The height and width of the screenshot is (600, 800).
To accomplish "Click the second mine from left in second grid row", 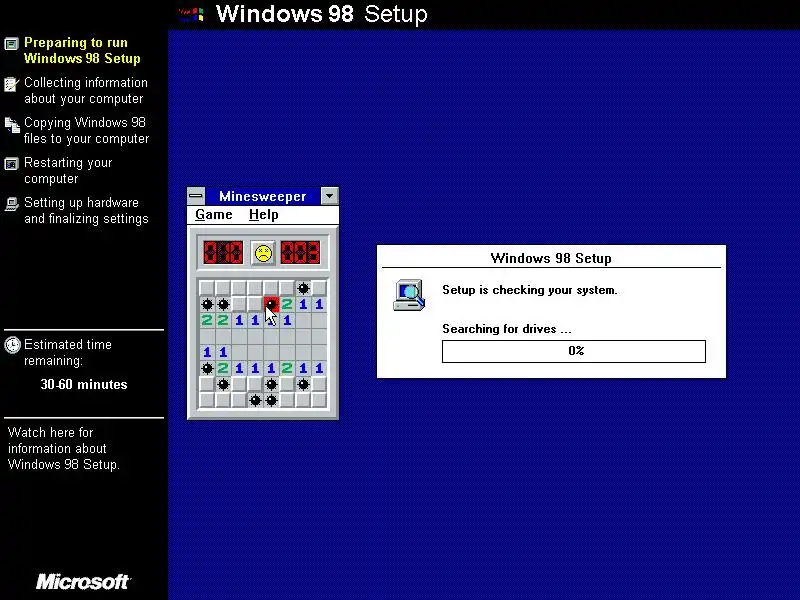I will click(x=223, y=305).
